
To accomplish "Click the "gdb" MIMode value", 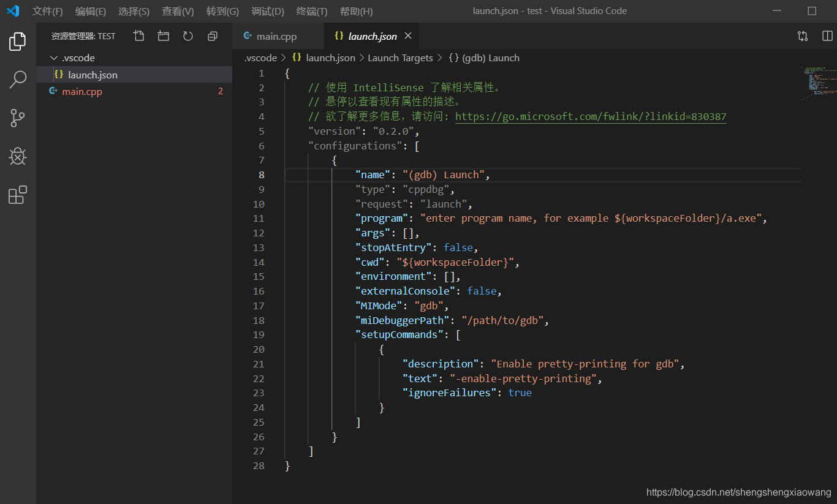I will (429, 306).
